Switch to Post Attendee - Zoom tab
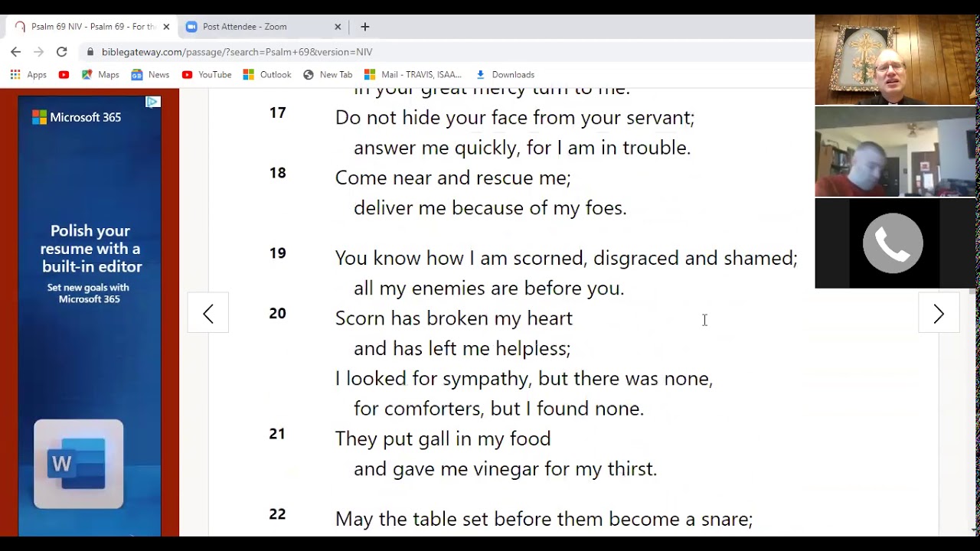Viewport: 980px width, 551px height. tap(263, 27)
